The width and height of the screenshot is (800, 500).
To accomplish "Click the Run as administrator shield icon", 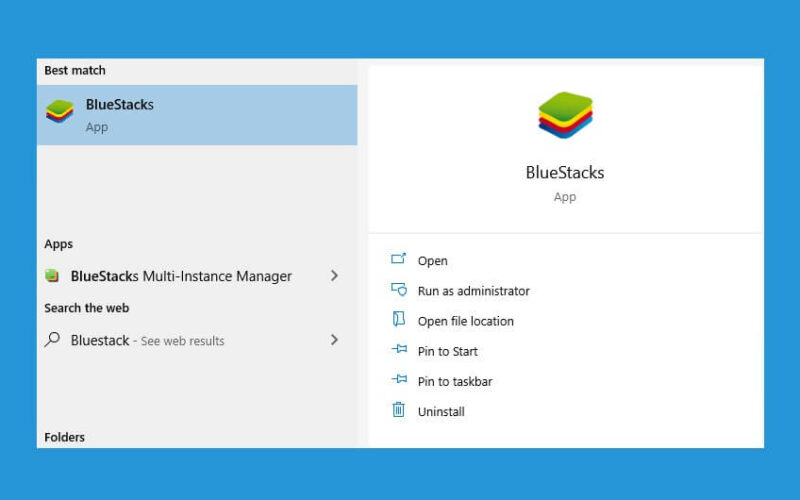I will tap(398, 289).
